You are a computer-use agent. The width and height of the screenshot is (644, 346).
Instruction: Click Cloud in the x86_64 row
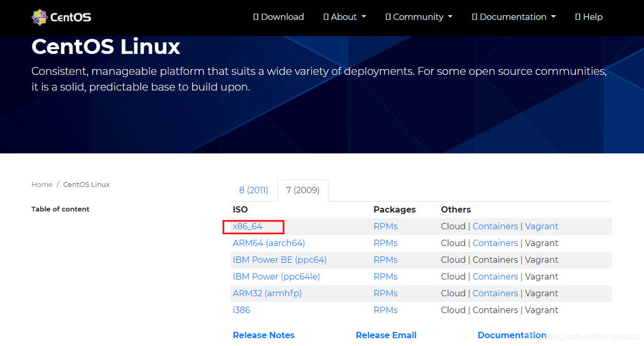coord(453,226)
